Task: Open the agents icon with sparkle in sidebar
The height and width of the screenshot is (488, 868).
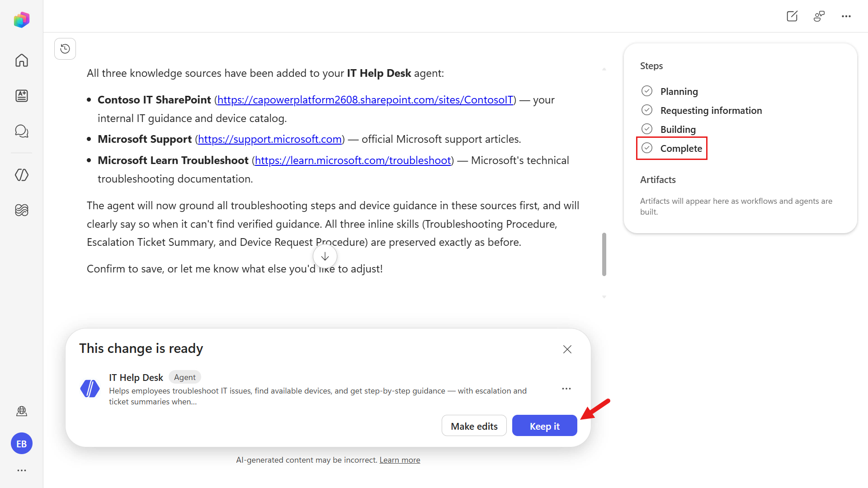Action: click(x=21, y=96)
